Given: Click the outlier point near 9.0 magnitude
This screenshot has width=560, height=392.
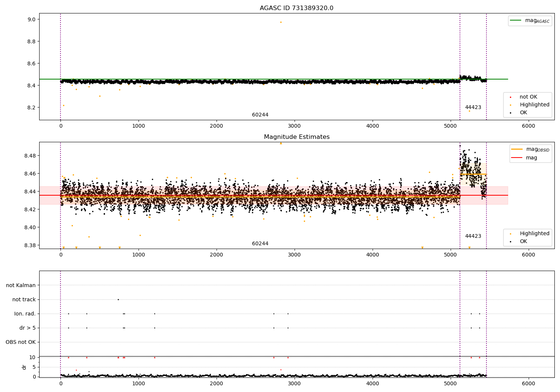Looking at the screenshot, I should [x=281, y=22].
